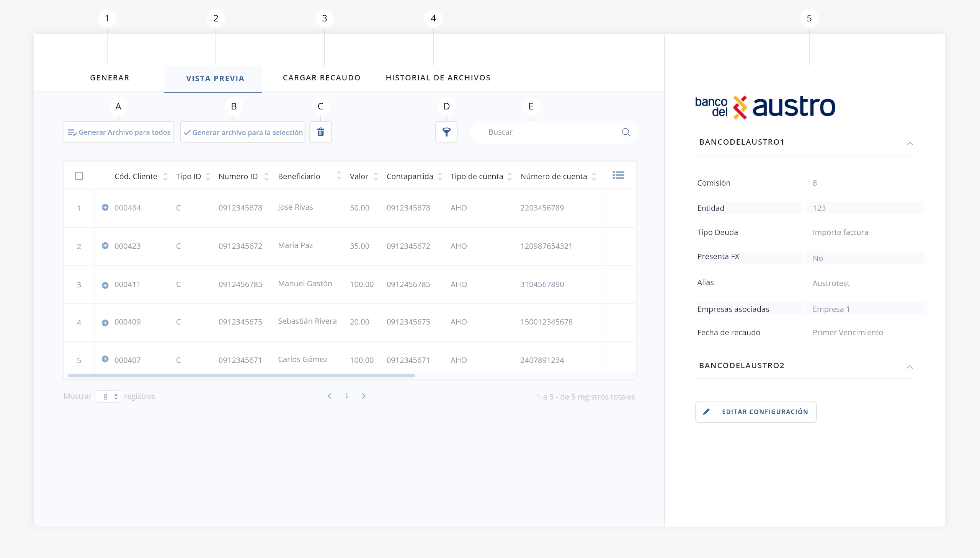Viewport: 980px width, 558px height.
Task: Click the trash delete icon button
Action: [320, 132]
